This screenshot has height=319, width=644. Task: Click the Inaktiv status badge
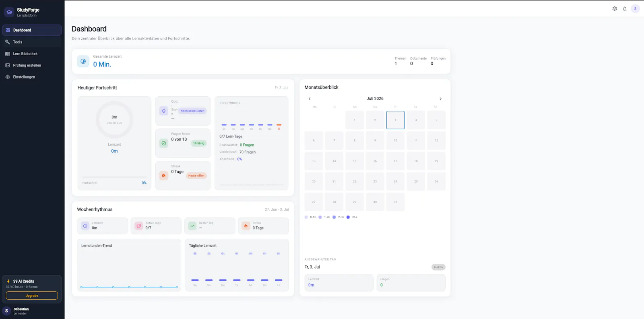pyautogui.click(x=438, y=267)
